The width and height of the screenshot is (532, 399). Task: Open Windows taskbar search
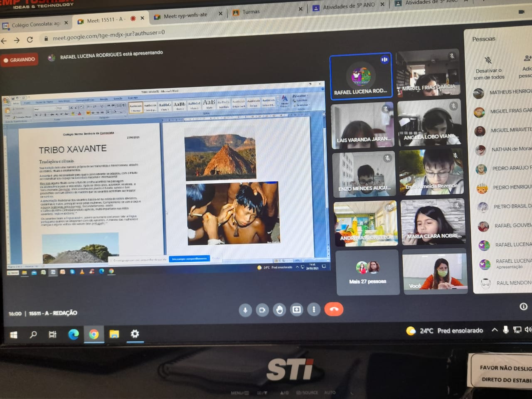tap(33, 334)
